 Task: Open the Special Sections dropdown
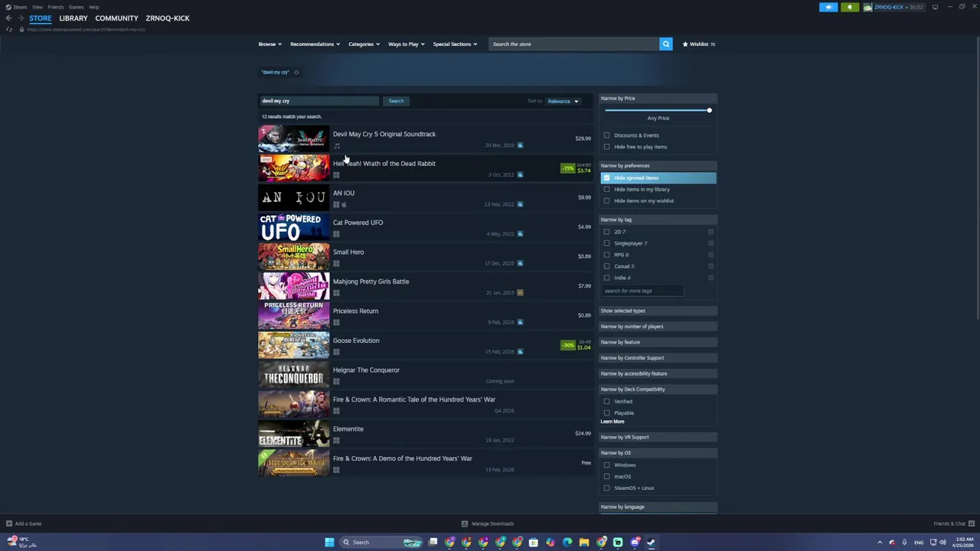pos(455,44)
